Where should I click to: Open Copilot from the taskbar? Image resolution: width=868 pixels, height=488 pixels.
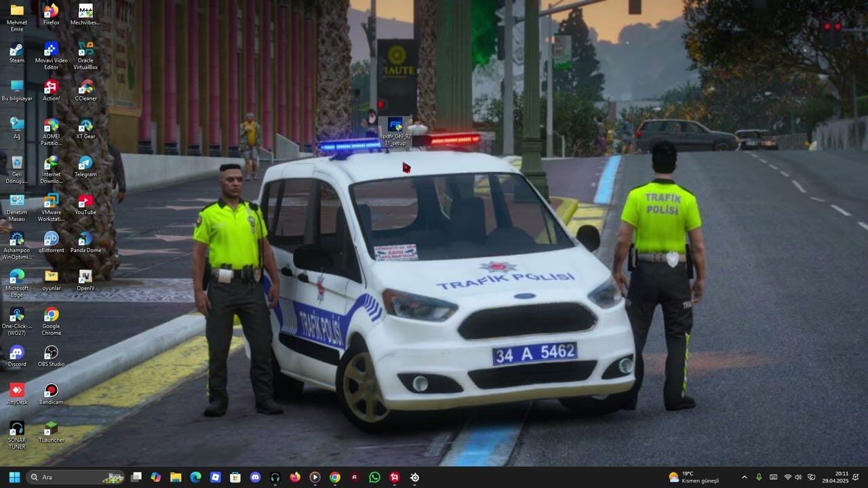pyautogui.click(x=156, y=477)
